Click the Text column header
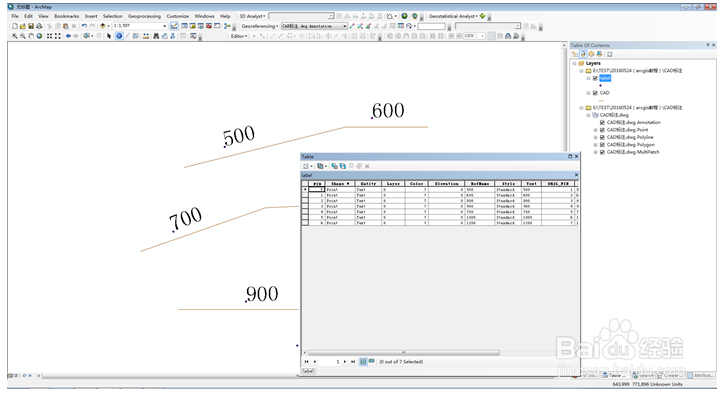Screen dimensions: 725x396 (531, 184)
